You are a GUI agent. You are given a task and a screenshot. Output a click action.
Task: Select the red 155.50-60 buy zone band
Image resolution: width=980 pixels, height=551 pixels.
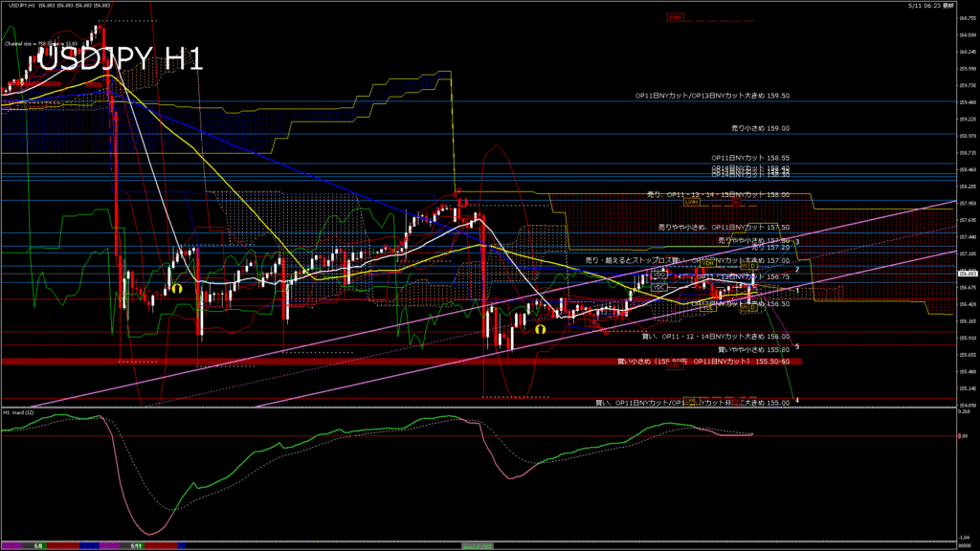click(x=401, y=361)
